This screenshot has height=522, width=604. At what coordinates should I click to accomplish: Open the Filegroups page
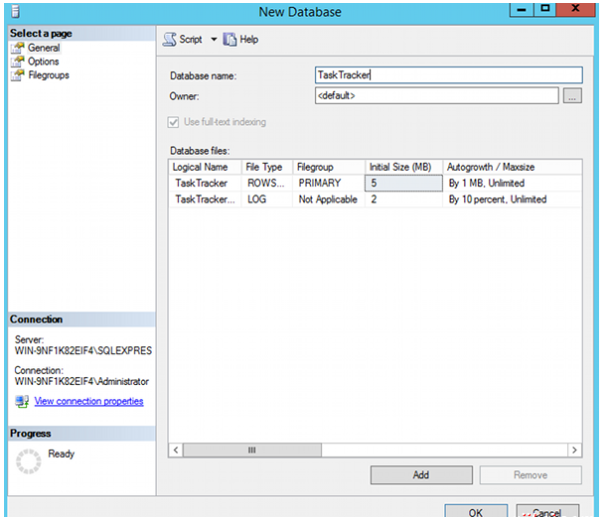pos(49,75)
